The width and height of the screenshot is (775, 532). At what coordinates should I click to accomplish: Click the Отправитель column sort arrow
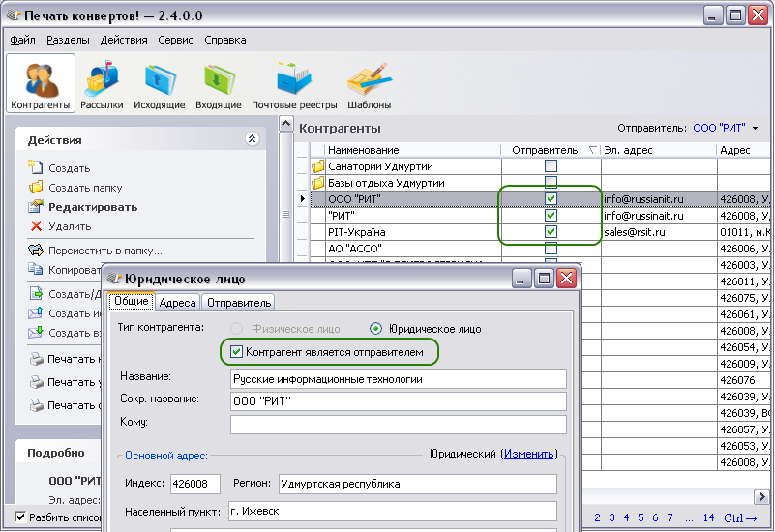(591, 150)
